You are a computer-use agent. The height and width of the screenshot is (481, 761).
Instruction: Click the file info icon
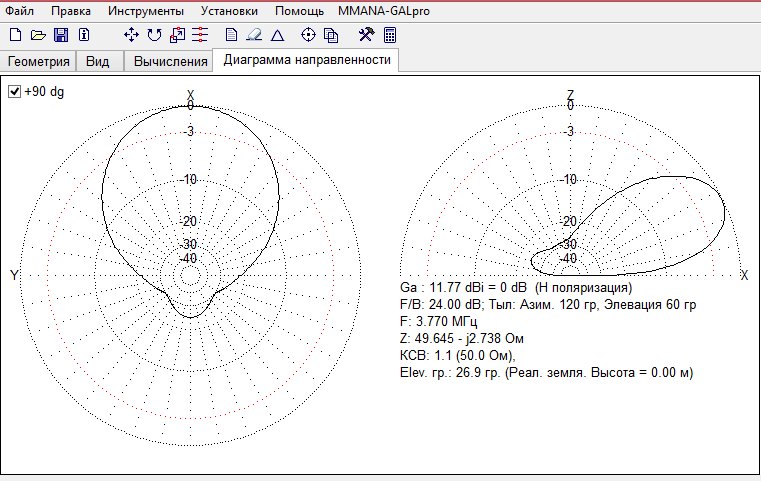click(x=84, y=35)
